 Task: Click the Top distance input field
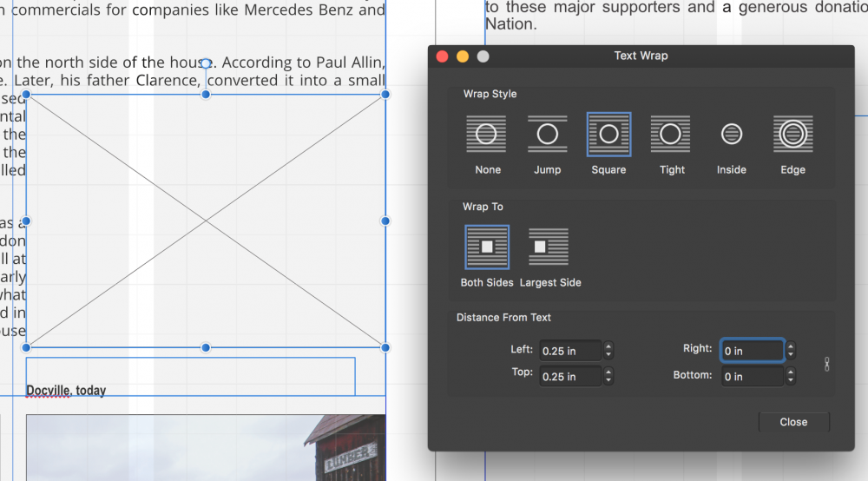tap(569, 377)
